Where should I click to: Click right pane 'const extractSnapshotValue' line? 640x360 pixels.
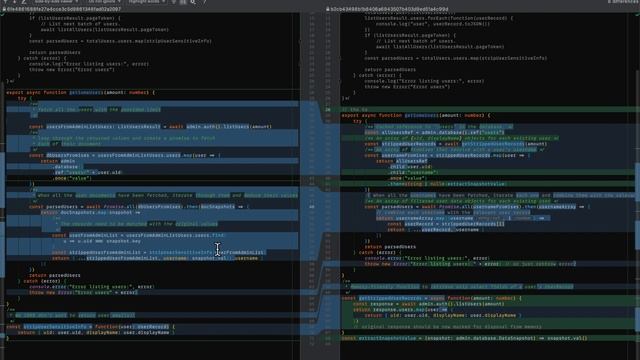click(x=464, y=338)
